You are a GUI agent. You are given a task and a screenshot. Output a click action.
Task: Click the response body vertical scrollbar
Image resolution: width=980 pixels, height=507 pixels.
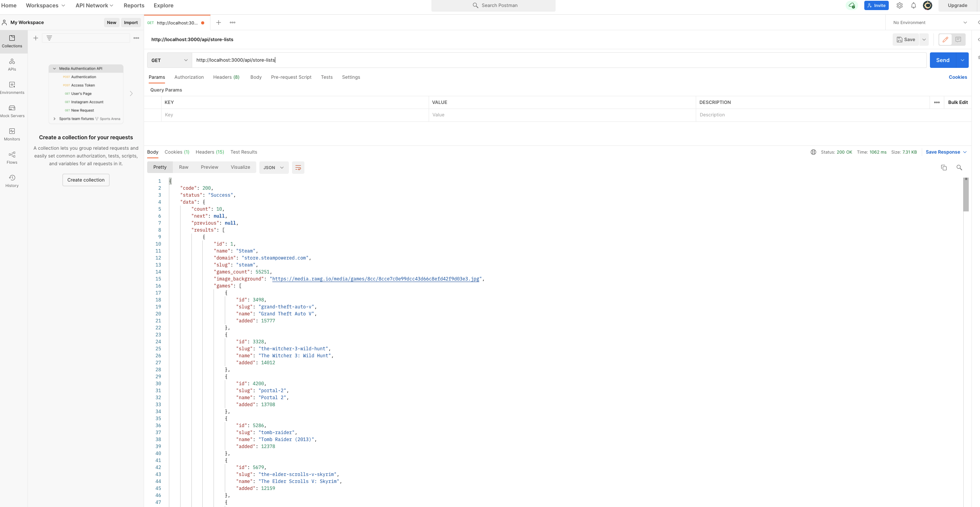tap(966, 195)
